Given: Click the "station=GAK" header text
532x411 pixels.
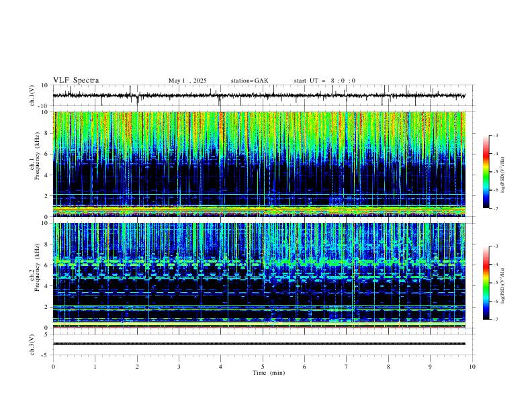Looking at the screenshot, I should 249,81.
